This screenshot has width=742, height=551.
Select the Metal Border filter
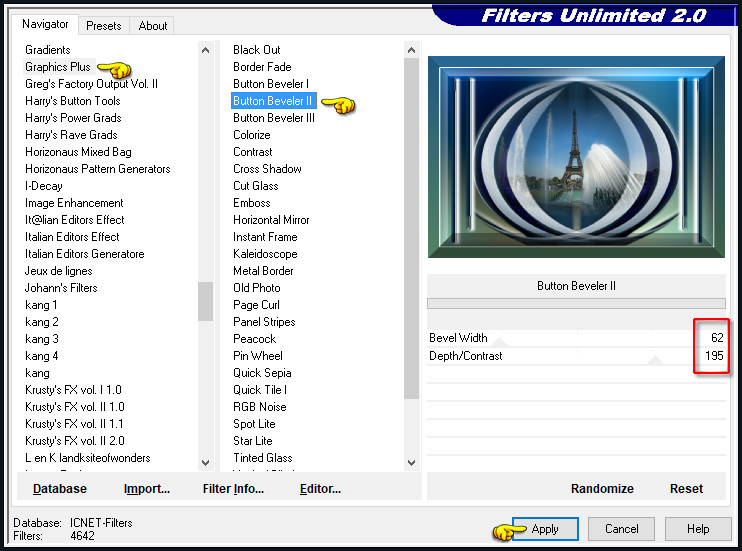tap(263, 271)
